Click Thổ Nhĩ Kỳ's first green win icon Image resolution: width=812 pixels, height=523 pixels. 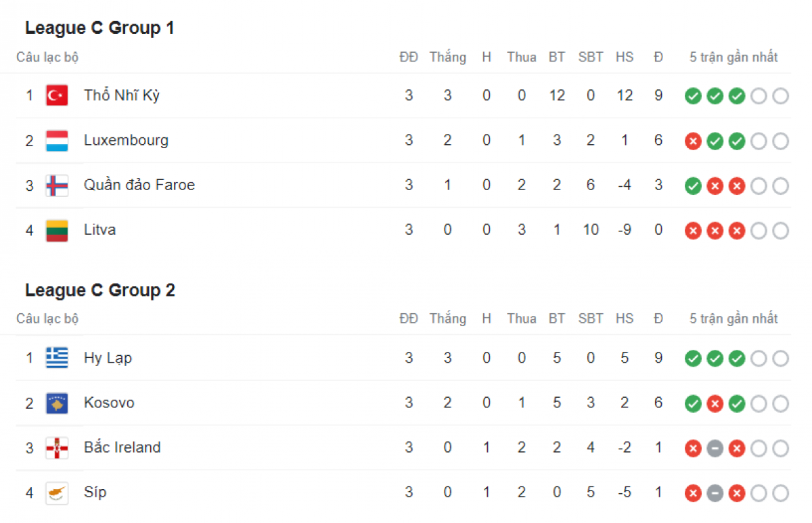(692, 96)
